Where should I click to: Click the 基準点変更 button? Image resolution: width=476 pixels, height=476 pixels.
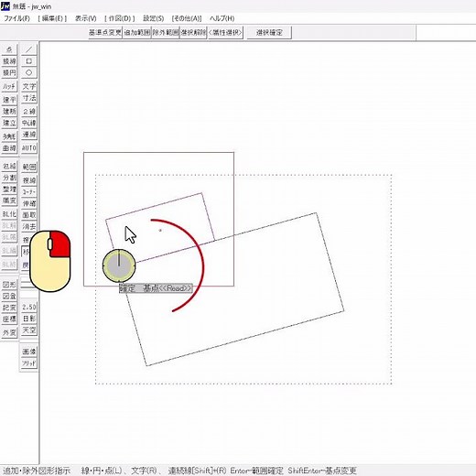105,32
